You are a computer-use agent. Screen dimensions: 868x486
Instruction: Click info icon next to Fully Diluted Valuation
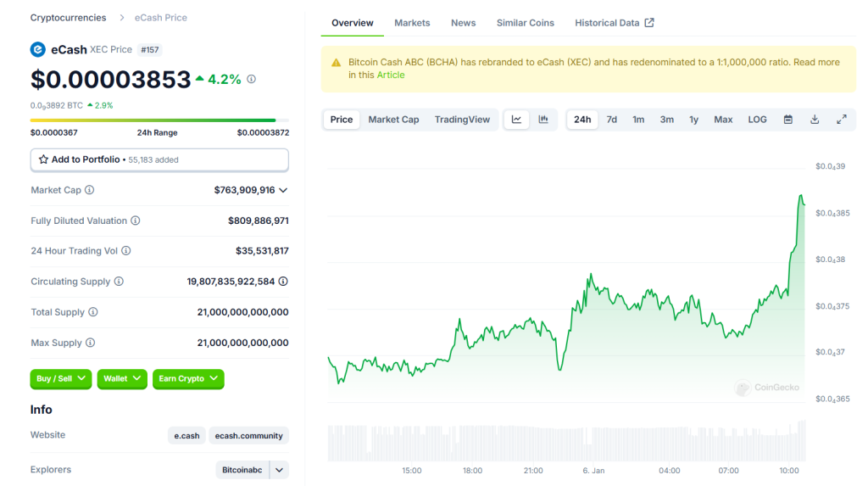(x=136, y=221)
